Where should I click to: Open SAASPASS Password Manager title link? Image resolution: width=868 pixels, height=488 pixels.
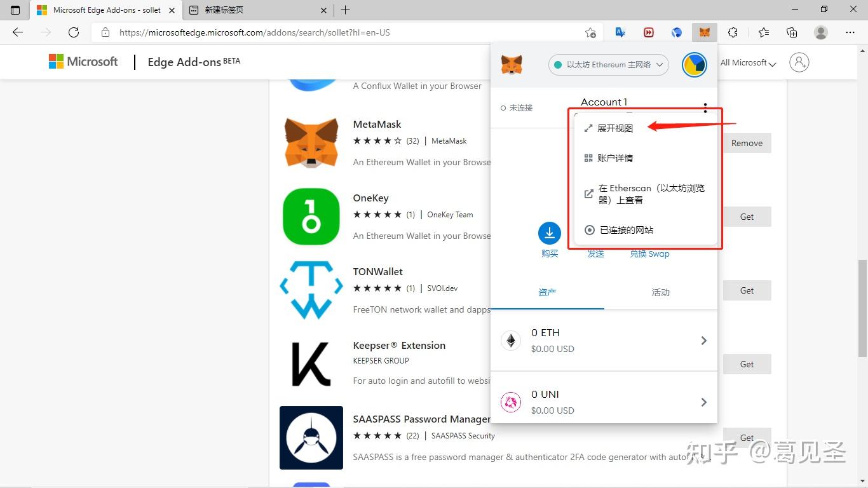(x=421, y=419)
